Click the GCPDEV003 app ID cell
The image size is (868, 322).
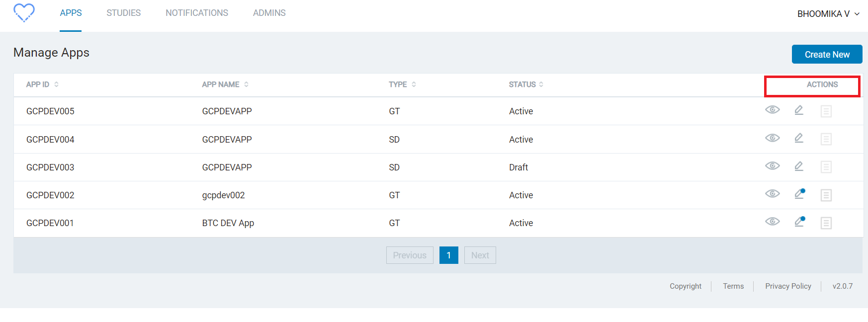[x=50, y=167]
